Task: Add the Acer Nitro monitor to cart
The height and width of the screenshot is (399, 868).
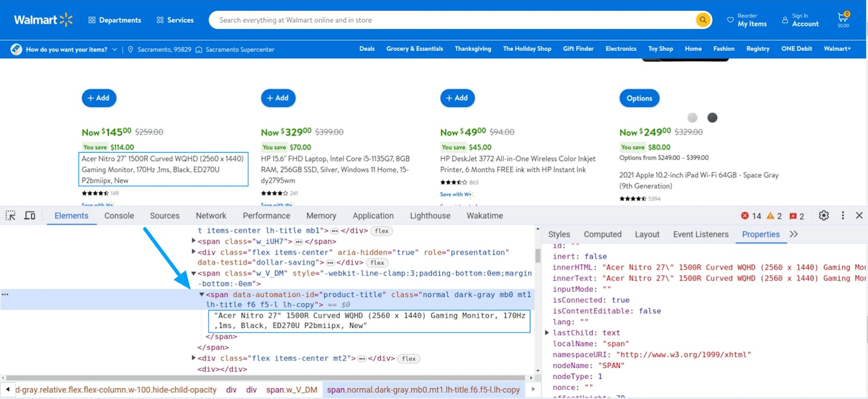Action: click(x=99, y=98)
